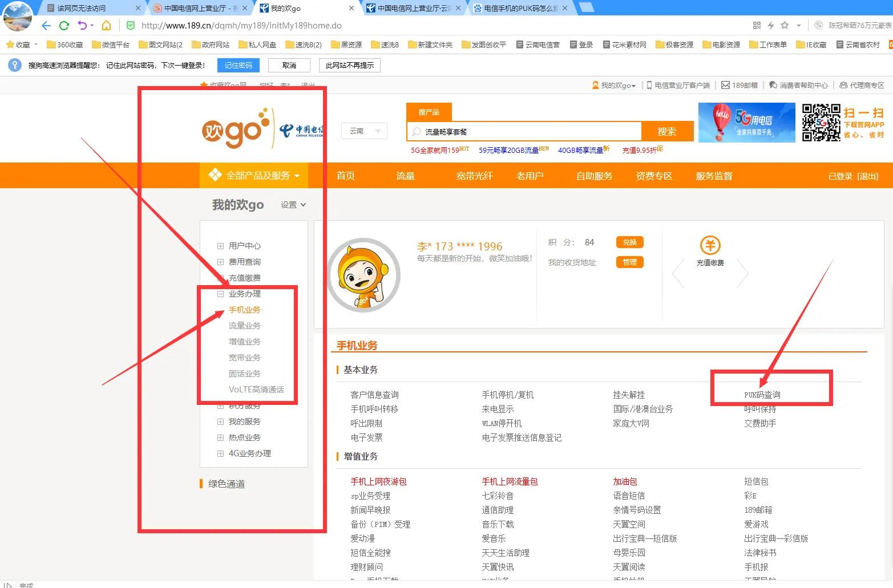Viewport: 893px width, 588px height.
Task: Expand the 我的欢go dropdown in header
Action: [615, 85]
